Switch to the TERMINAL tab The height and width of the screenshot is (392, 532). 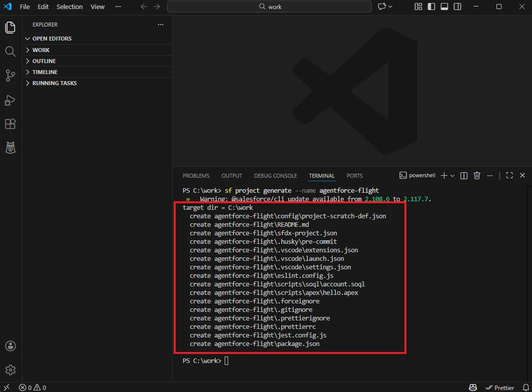coord(322,175)
